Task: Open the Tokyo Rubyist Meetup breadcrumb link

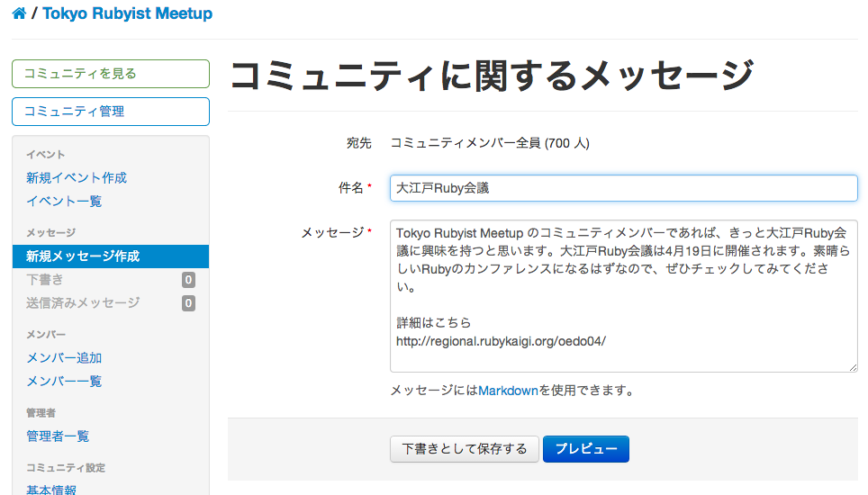Action: (x=127, y=13)
